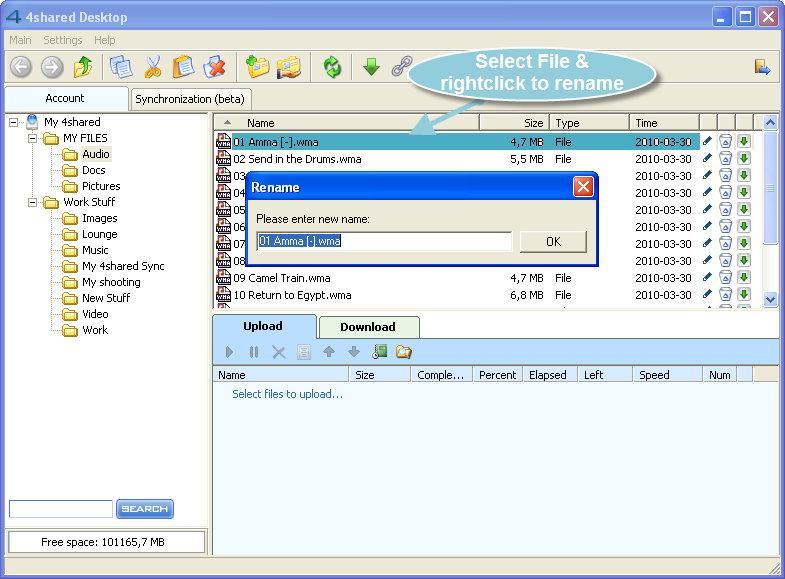Open the Video folder in tree

tap(95, 314)
